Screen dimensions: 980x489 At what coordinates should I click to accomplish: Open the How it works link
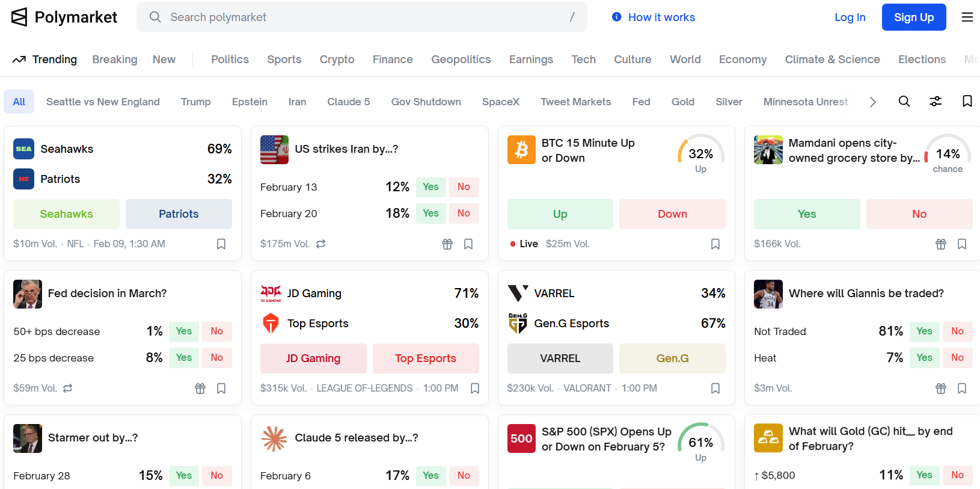(x=654, y=17)
